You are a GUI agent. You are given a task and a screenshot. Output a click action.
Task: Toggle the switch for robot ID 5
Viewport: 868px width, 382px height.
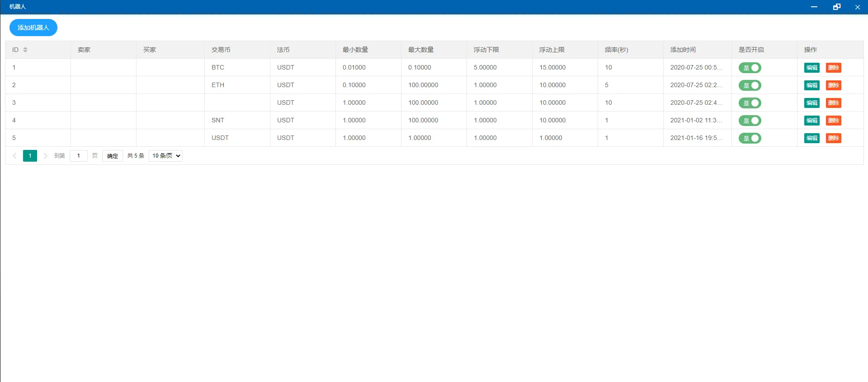750,138
